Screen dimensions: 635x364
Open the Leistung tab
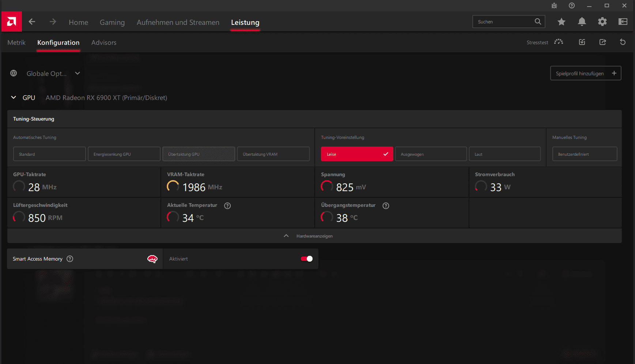pyautogui.click(x=245, y=22)
